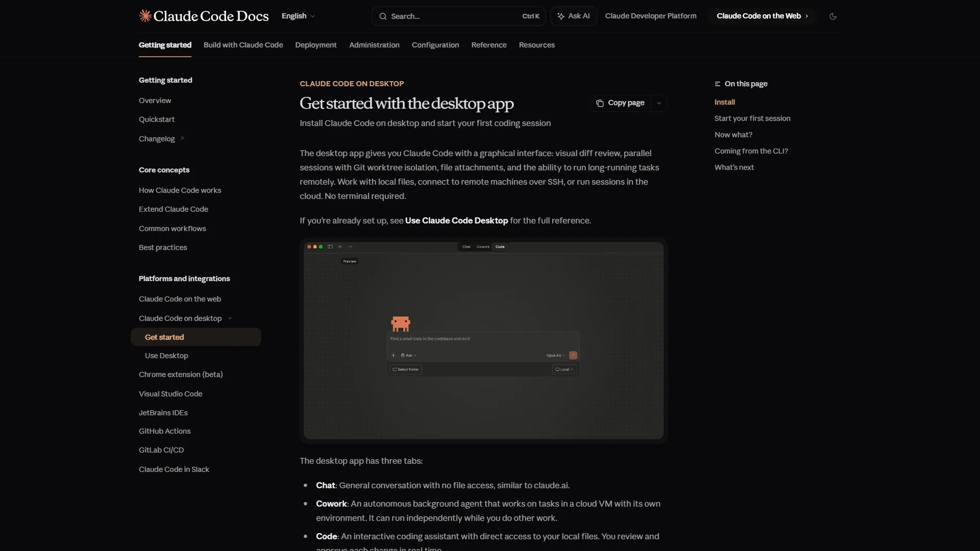Image resolution: width=980 pixels, height=551 pixels.
Task: Jump to Now what? section
Action: coord(733,135)
